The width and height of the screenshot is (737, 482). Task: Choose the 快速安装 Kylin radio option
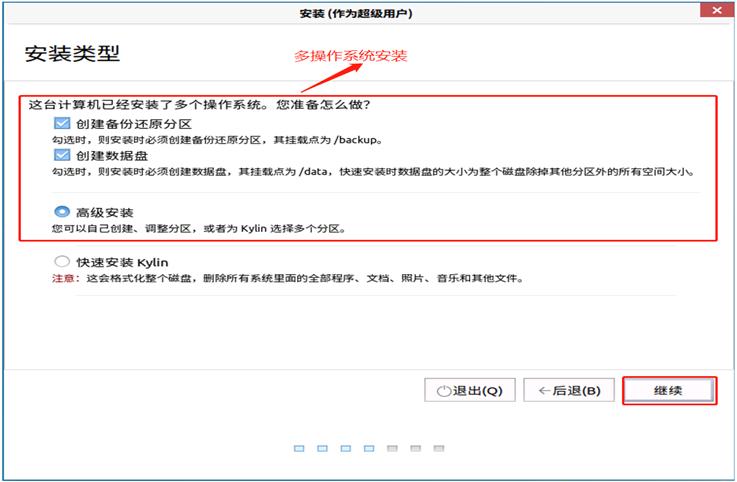62,261
